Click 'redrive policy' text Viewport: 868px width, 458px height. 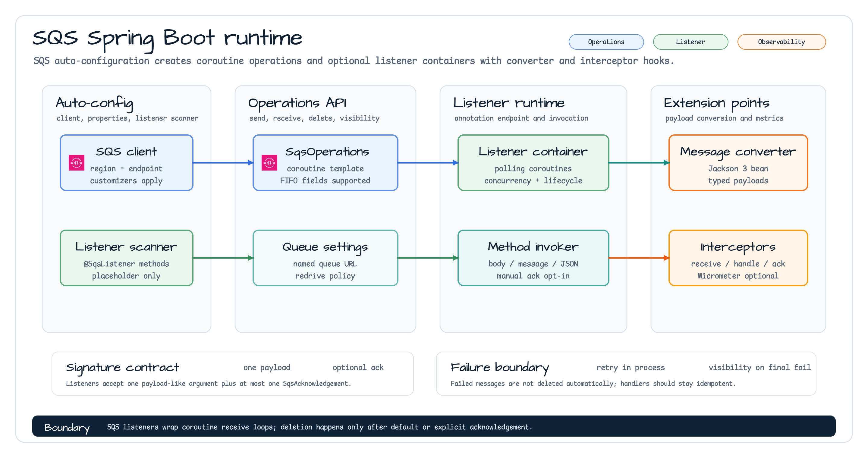pyautogui.click(x=325, y=276)
